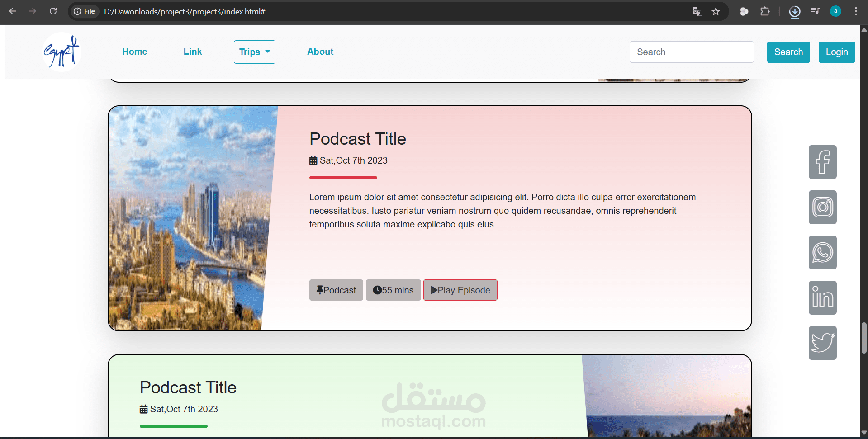This screenshot has width=868, height=439.
Task: Open the browser extensions puzzle icon
Action: click(x=765, y=11)
